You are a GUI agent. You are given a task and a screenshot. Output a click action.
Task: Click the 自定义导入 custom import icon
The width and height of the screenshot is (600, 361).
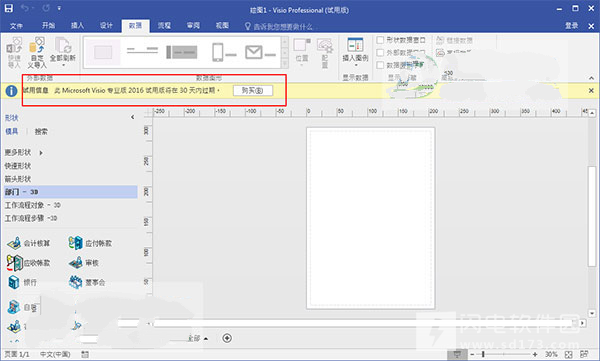tap(37, 52)
